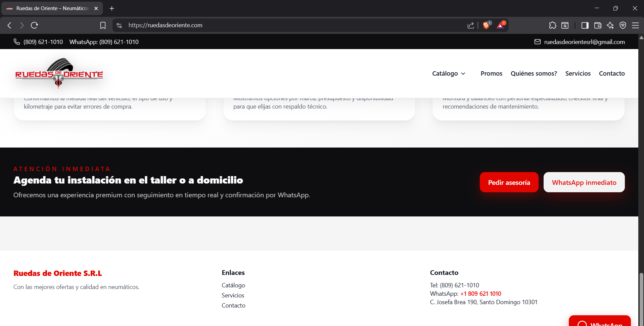
Task: Open Brave Rewards triangle icon
Action: click(501, 25)
